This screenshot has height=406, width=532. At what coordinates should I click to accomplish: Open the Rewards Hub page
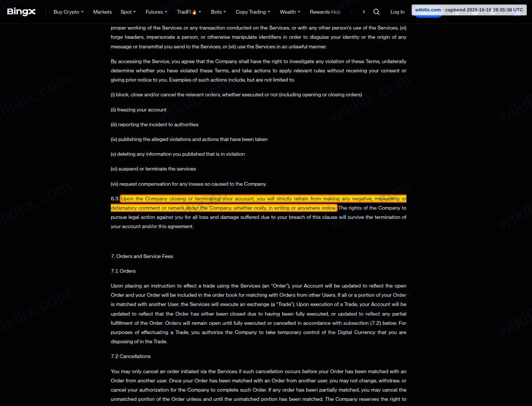(325, 12)
